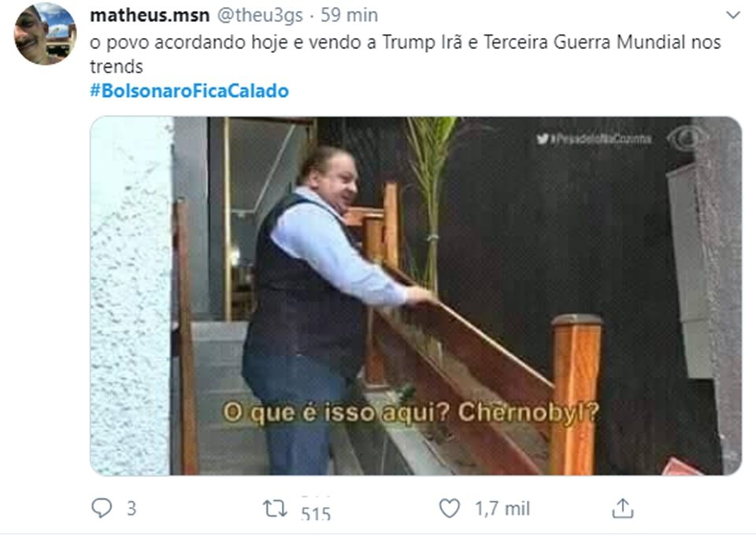This screenshot has height=536, width=756.
Task: Open the @theu3gs handle link
Action: click(260, 16)
